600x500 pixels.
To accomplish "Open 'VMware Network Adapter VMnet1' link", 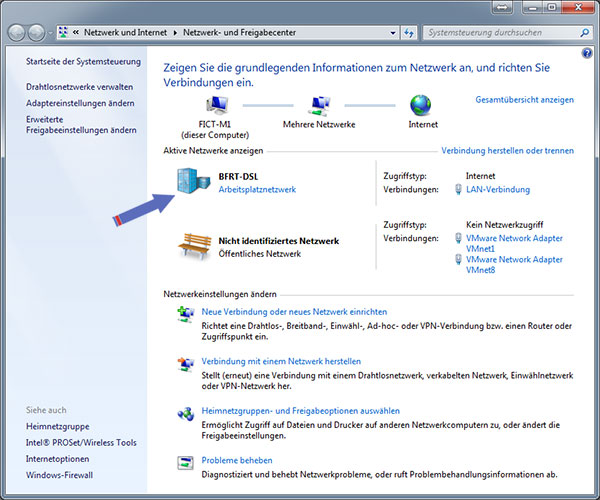I will [514, 243].
